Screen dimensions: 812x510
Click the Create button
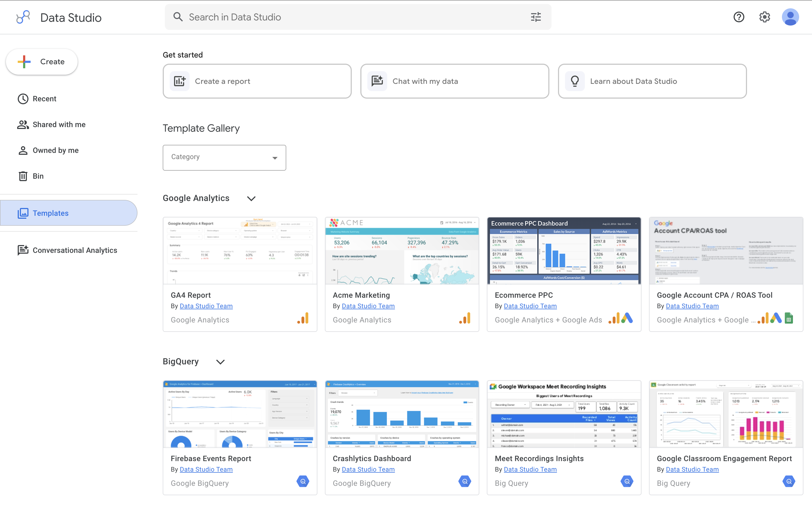tap(42, 62)
